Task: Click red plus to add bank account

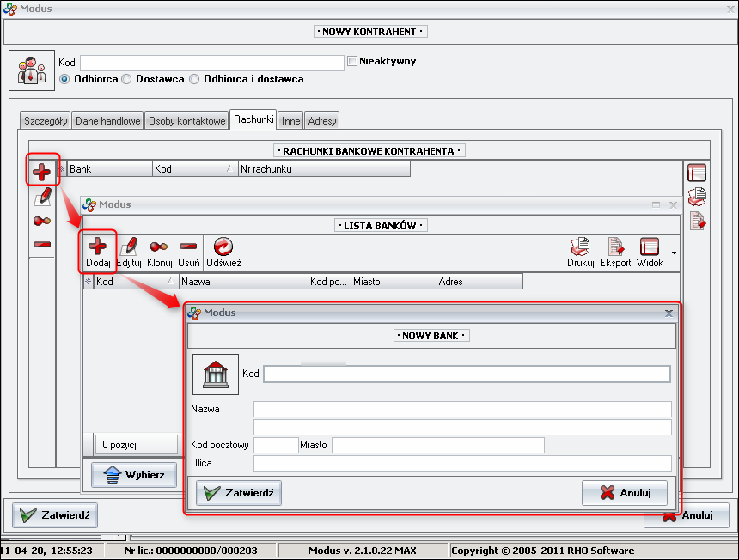Action: 41,171
